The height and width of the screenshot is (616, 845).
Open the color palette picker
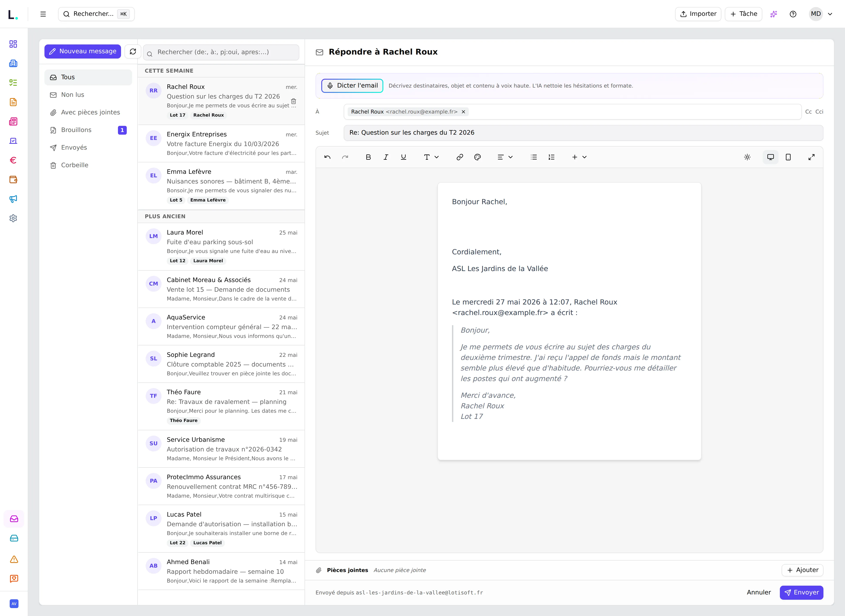[477, 157]
